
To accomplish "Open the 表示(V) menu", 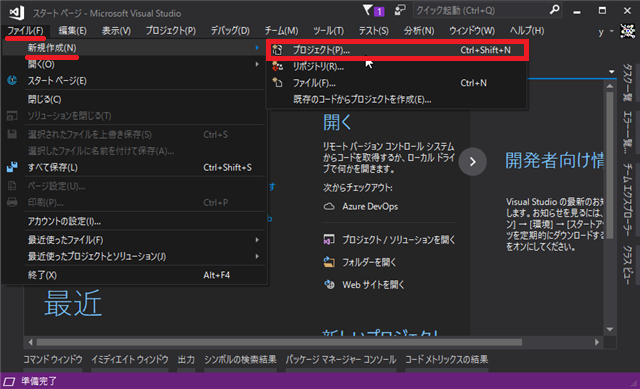I will (x=116, y=31).
